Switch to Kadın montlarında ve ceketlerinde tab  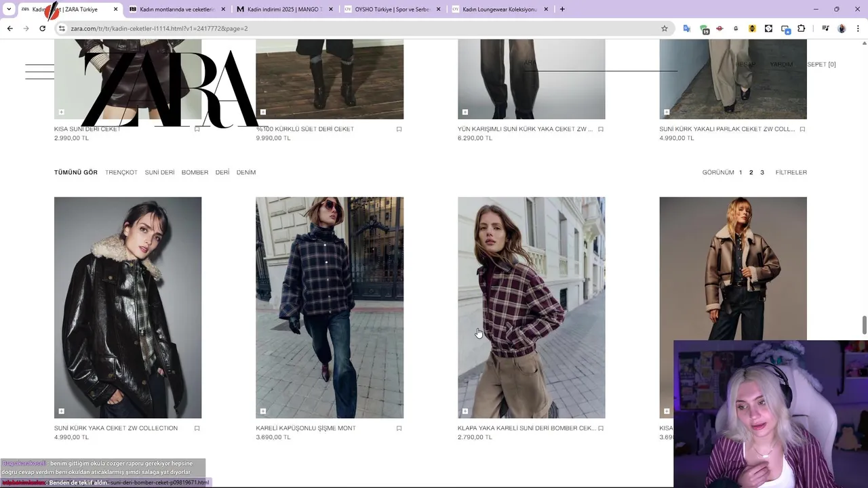[x=178, y=9]
